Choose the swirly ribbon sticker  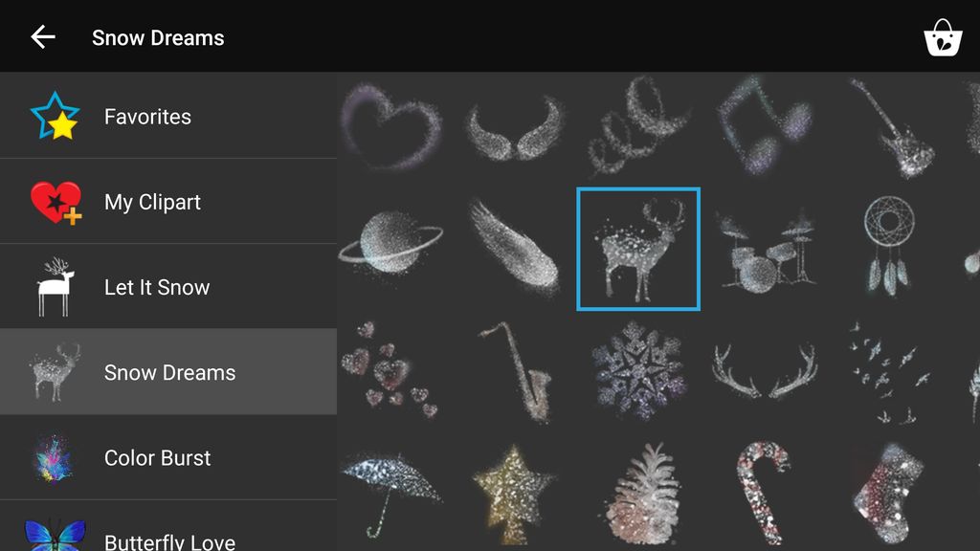pos(638,125)
